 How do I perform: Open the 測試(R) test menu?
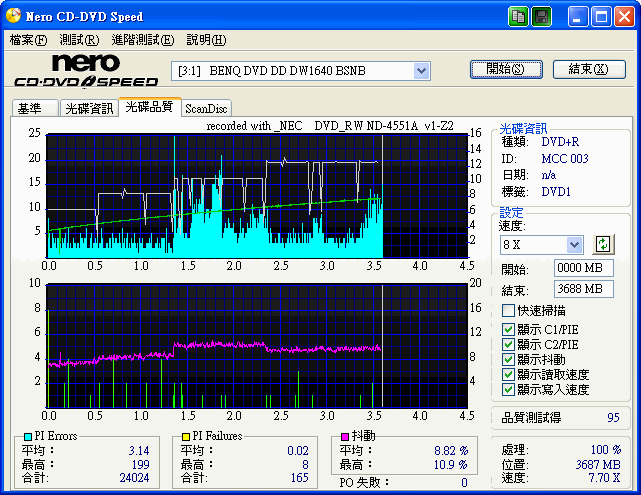coord(79,40)
